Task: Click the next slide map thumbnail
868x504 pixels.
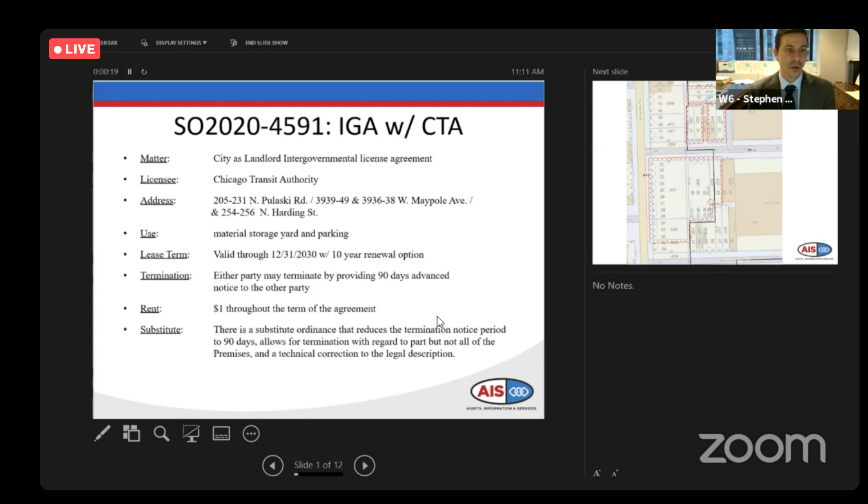Action: (x=715, y=172)
